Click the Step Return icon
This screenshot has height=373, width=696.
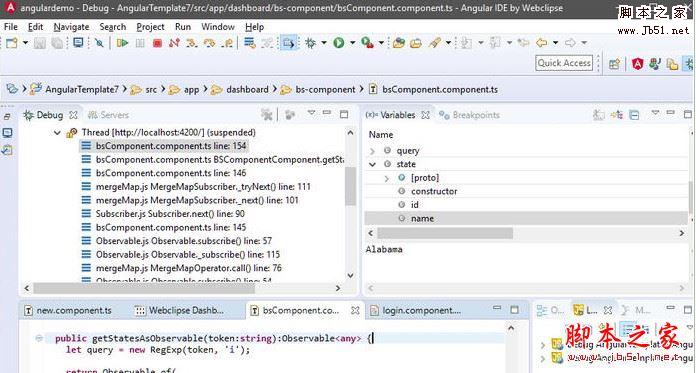[227, 43]
